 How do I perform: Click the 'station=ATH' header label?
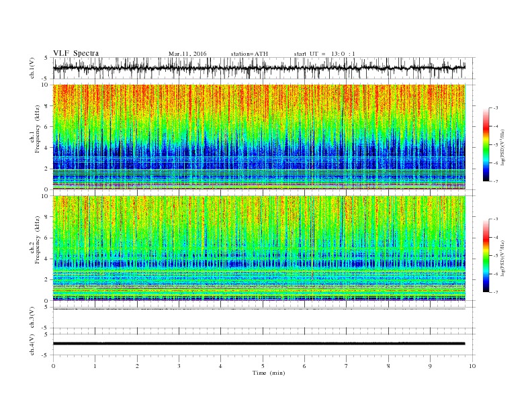pos(249,54)
